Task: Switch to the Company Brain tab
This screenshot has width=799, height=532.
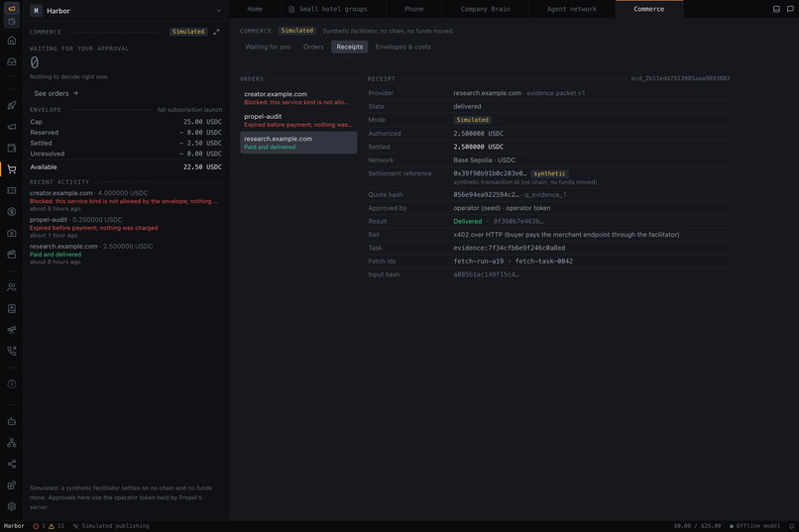Action: click(485, 9)
